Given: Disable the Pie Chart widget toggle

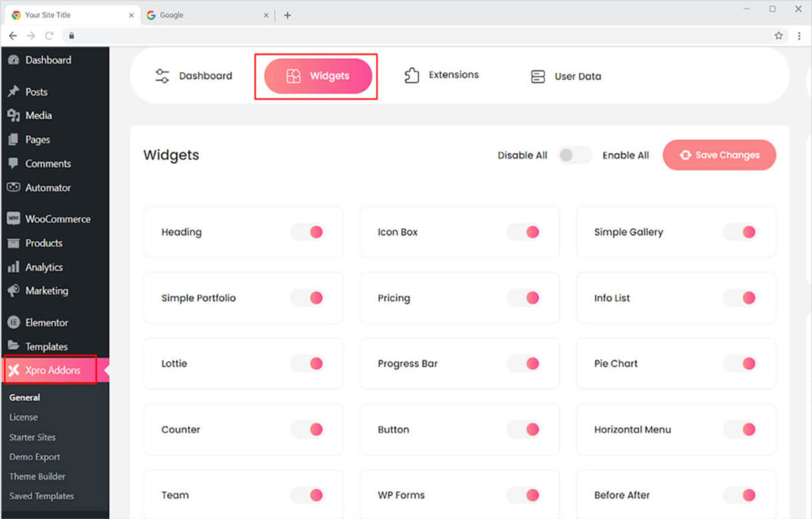Looking at the screenshot, I should [x=740, y=364].
